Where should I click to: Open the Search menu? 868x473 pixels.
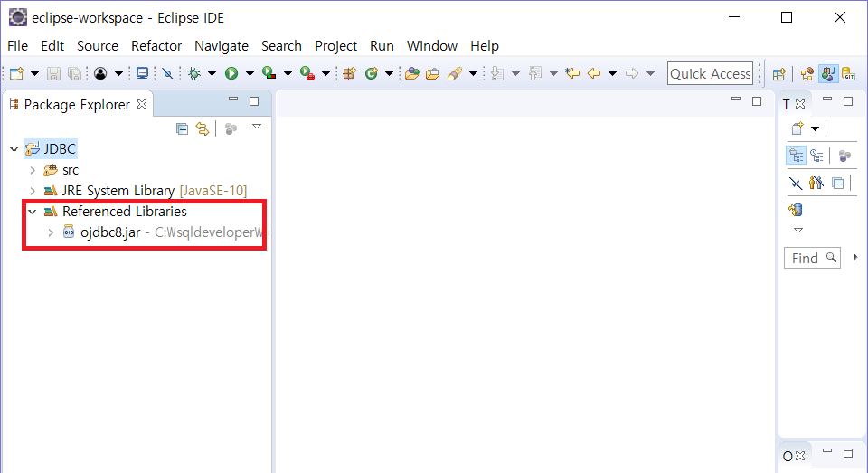pos(281,45)
